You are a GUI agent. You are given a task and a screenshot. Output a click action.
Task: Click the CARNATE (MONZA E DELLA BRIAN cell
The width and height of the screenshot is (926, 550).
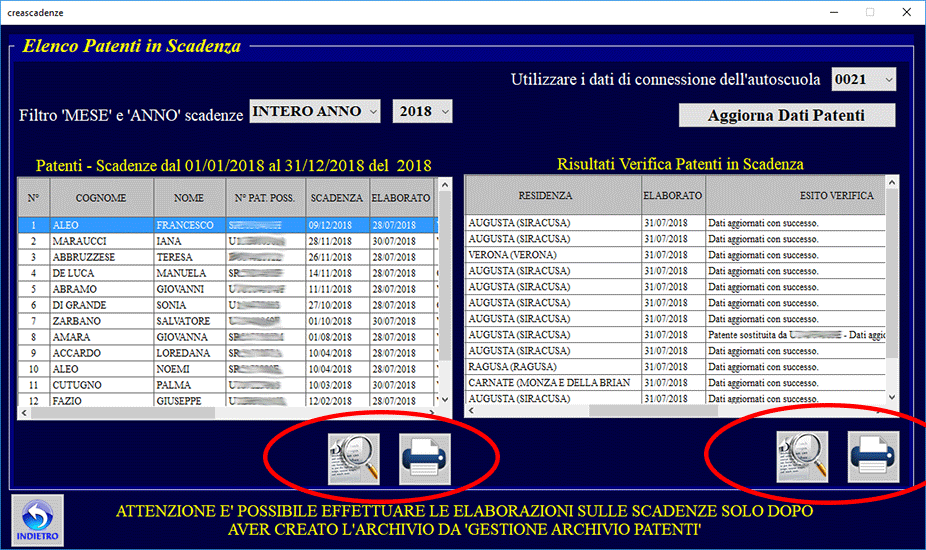point(553,382)
